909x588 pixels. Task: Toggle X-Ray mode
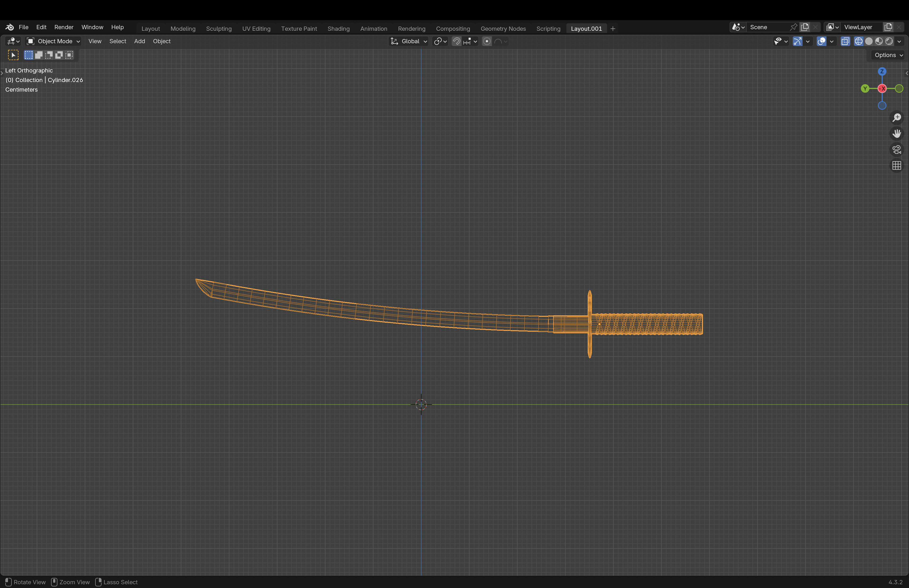click(x=845, y=41)
